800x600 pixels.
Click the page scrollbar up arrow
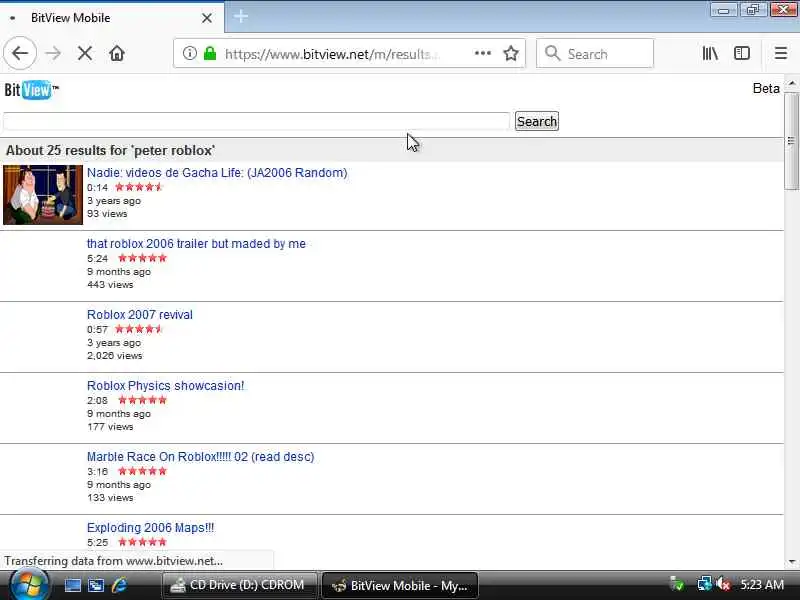(792, 82)
